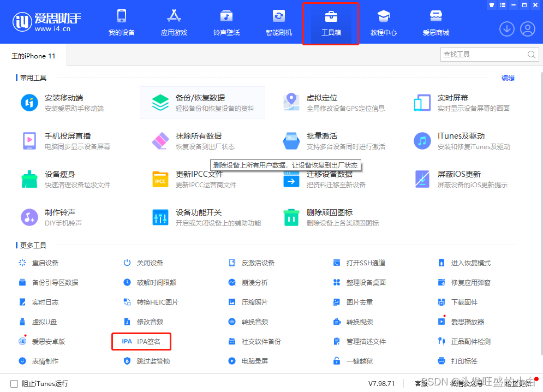Open 崩溃分析 tool

[x=248, y=282]
